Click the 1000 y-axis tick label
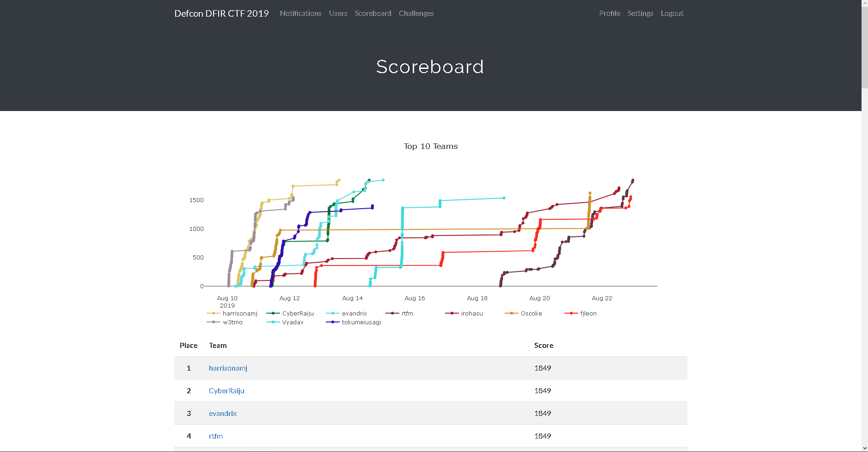Image resolution: width=868 pixels, height=452 pixels. point(196,229)
